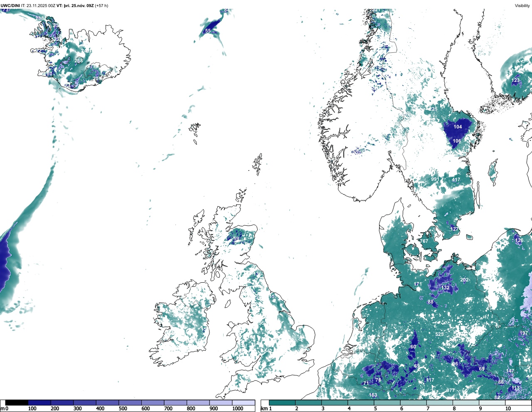
Task: Click the '(+57 h)' forecast hour text
Action: tap(102, 5)
